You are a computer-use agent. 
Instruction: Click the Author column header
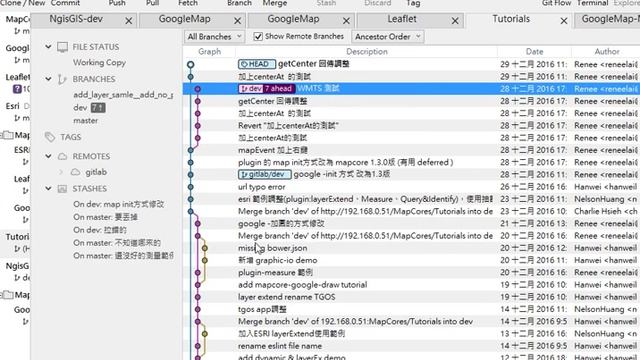click(x=607, y=51)
